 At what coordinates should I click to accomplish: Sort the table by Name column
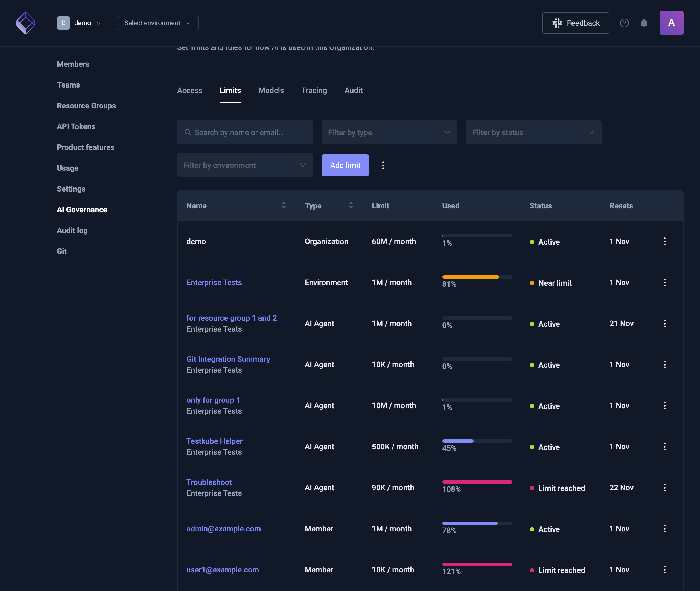(284, 205)
